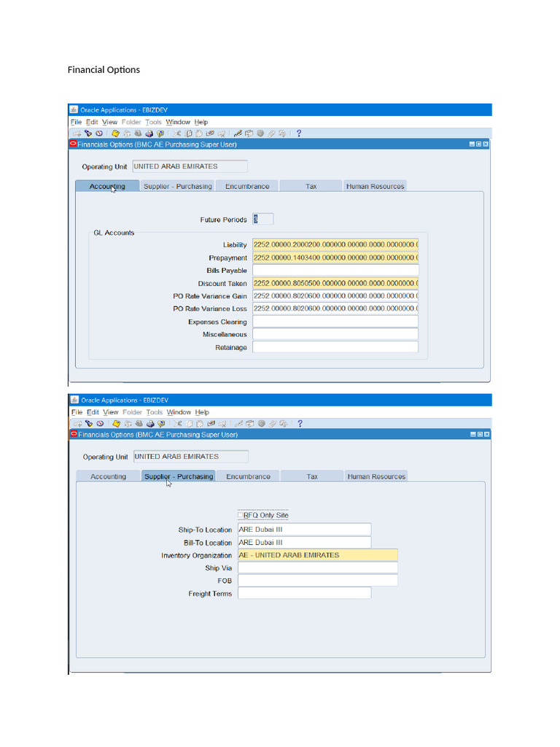Open the Tax tab in the upper window
The image size is (560, 747).
pos(311,186)
